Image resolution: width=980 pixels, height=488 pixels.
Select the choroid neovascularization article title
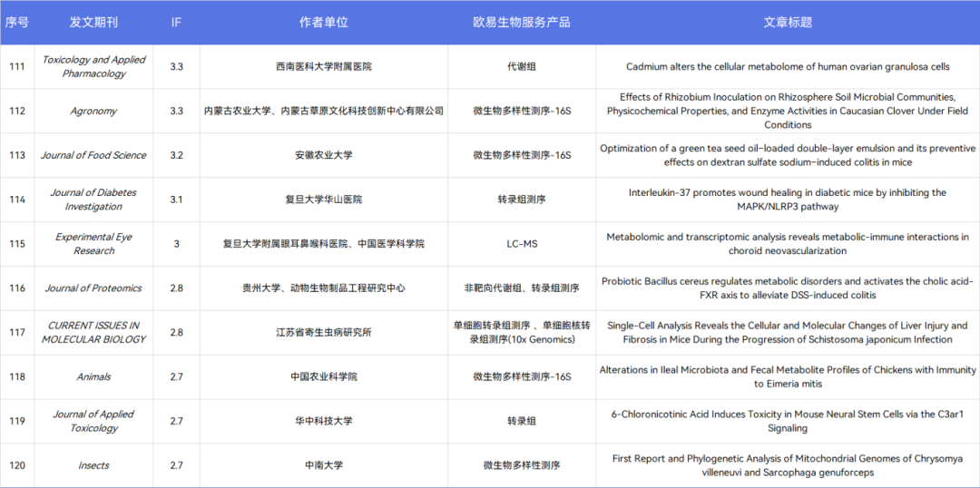pyautogui.click(x=789, y=244)
